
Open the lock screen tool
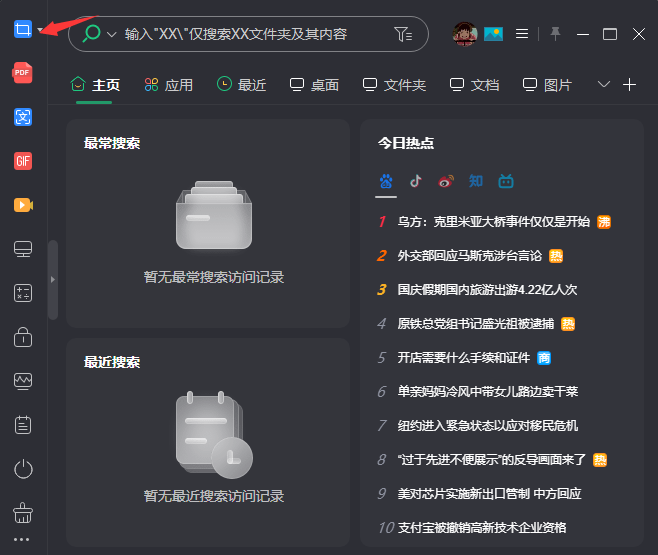[23, 337]
